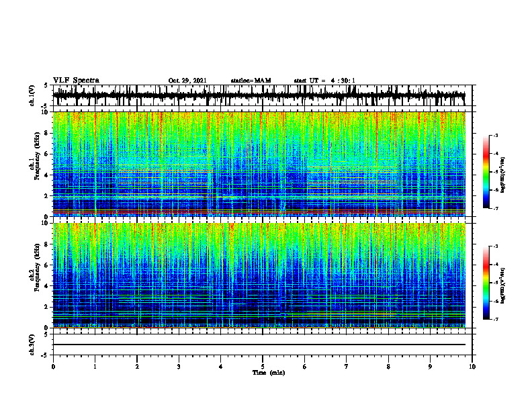
Task: Click inside the ch.1 spectrogram panel
Action: pyautogui.click(x=259, y=164)
